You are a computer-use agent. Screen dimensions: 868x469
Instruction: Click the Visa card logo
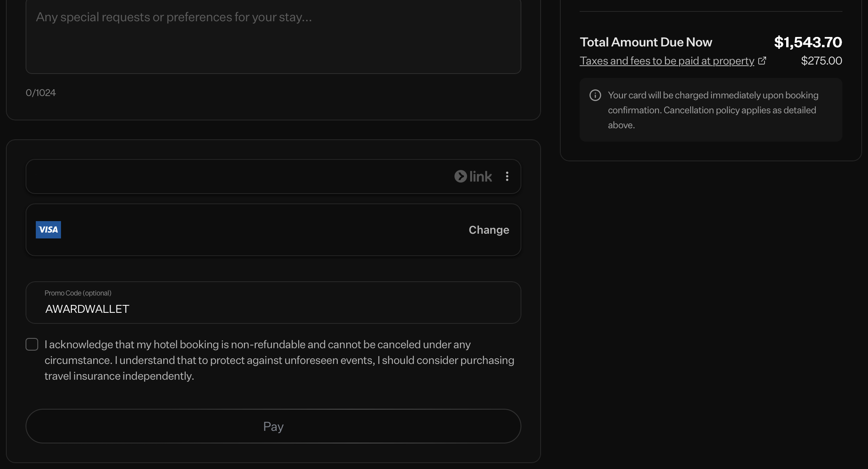pos(48,229)
